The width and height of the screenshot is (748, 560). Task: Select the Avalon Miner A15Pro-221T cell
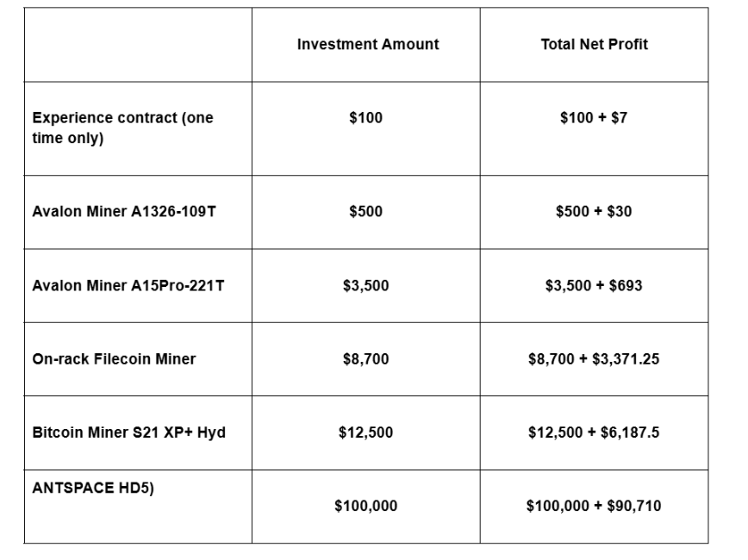[128, 285]
